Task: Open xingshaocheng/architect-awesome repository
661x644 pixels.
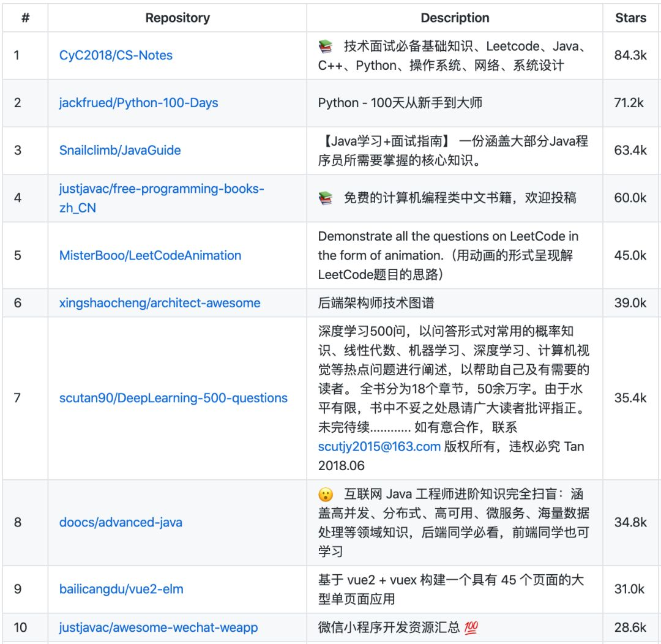Action: click(159, 303)
